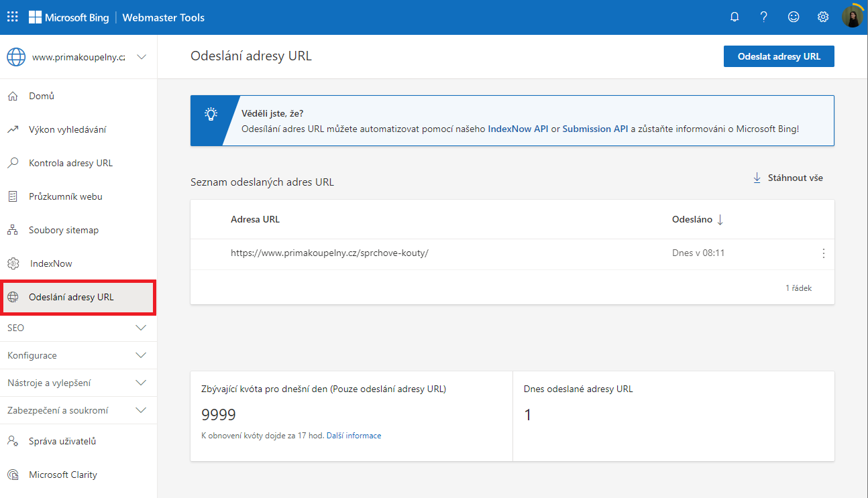The width and height of the screenshot is (868, 498).
Task: Click the Odeslat adresy URL button
Action: pyautogui.click(x=779, y=56)
